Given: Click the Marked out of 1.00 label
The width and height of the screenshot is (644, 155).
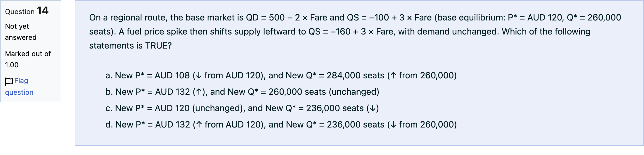Looking at the screenshot, I should pyautogui.click(x=28, y=59).
